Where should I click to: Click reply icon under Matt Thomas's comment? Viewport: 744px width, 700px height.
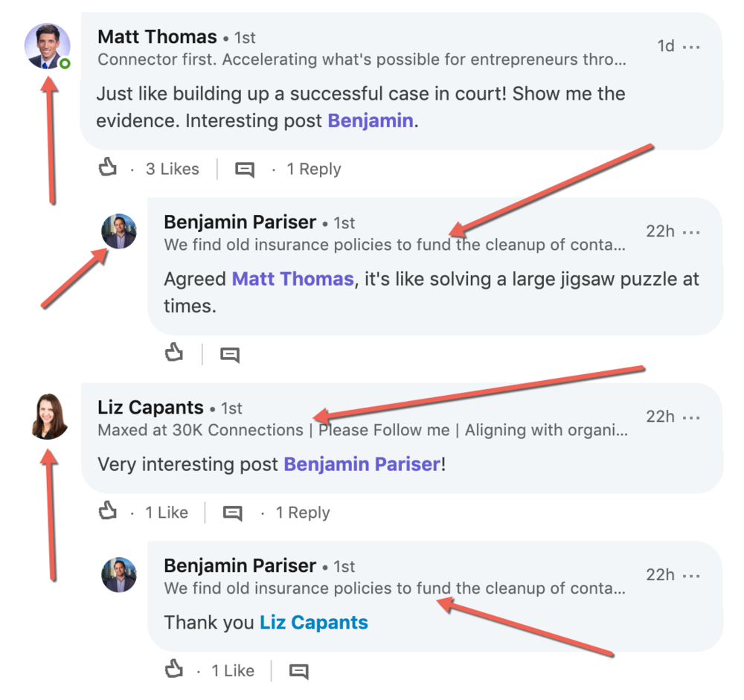pyautogui.click(x=245, y=170)
